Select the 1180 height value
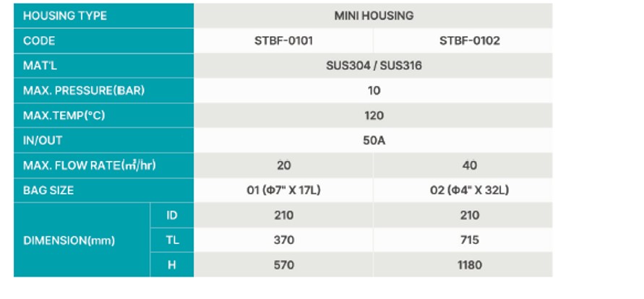This screenshot has width=644, height=299. tap(469, 265)
